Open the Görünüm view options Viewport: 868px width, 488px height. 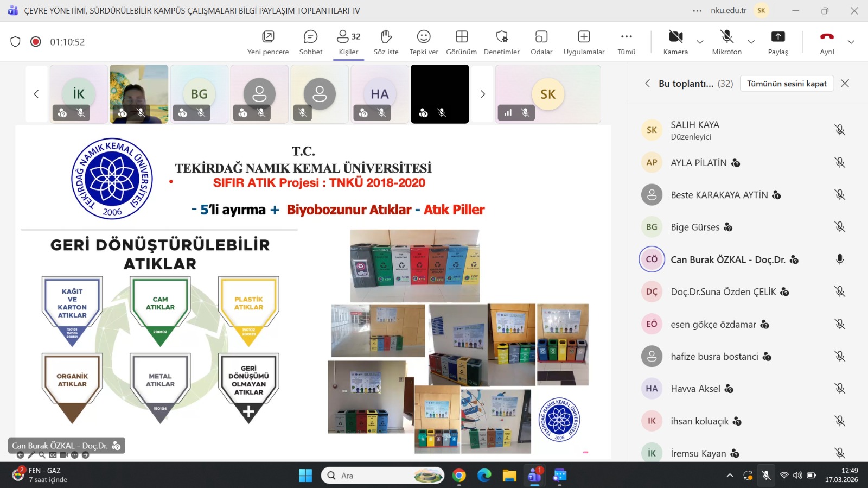click(x=462, y=42)
